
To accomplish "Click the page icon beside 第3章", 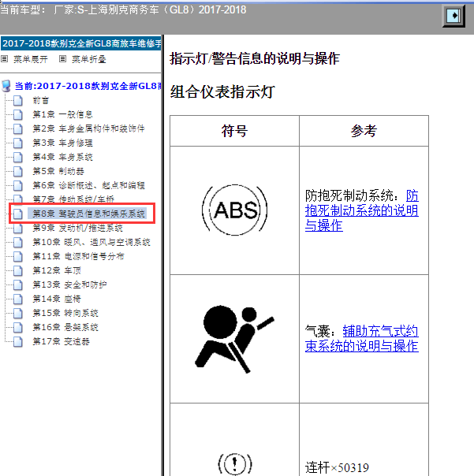I will [x=18, y=143].
